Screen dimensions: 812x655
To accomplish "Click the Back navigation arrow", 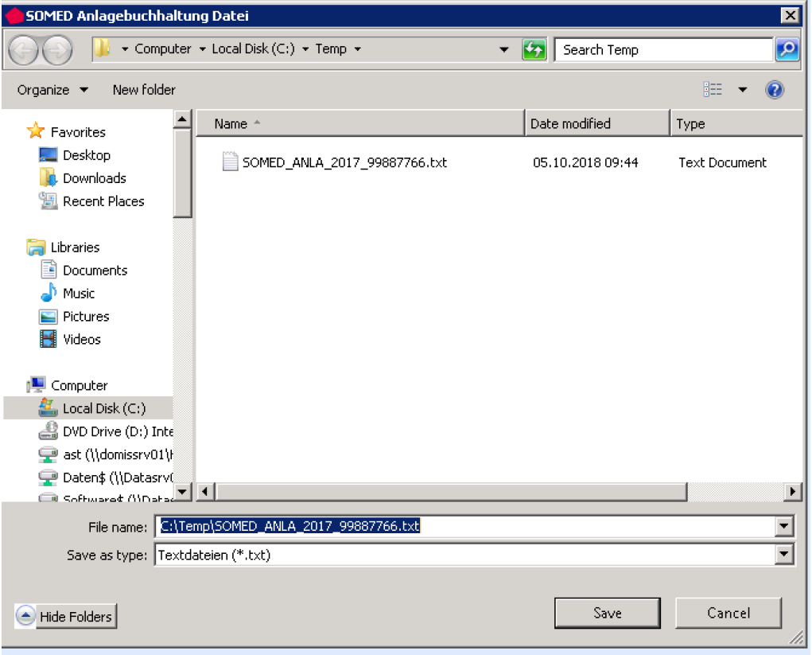I will [23, 50].
